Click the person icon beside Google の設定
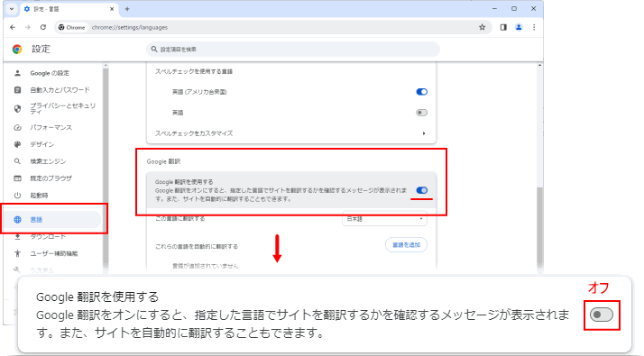644x356 pixels. coord(17,73)
